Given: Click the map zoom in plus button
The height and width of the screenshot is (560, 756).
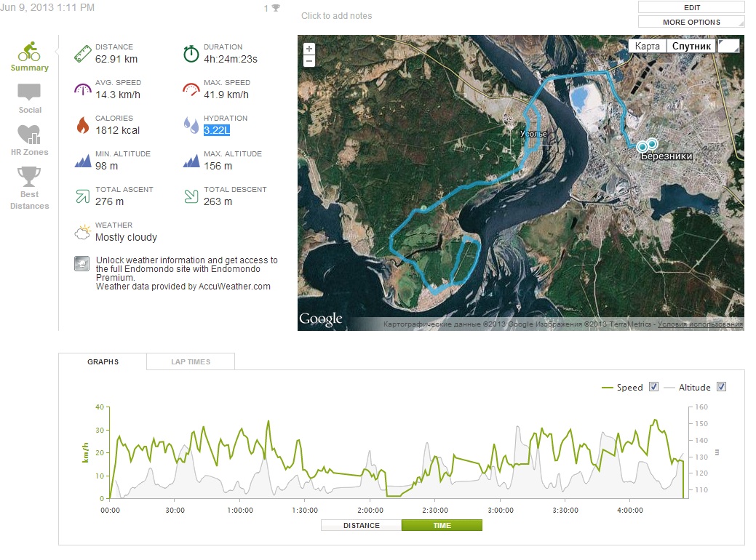Looking at the screenshot, I should click(309, 49).
